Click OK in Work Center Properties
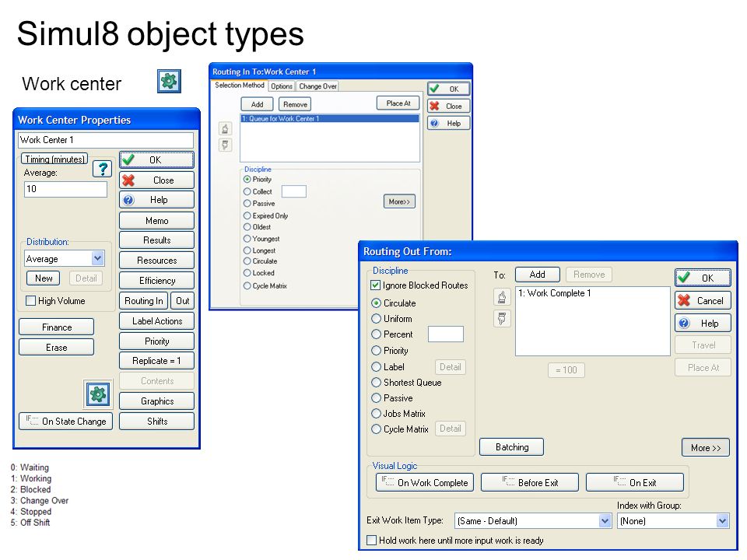The width and height of the screenshot is (747, 560). pos(156,160)
